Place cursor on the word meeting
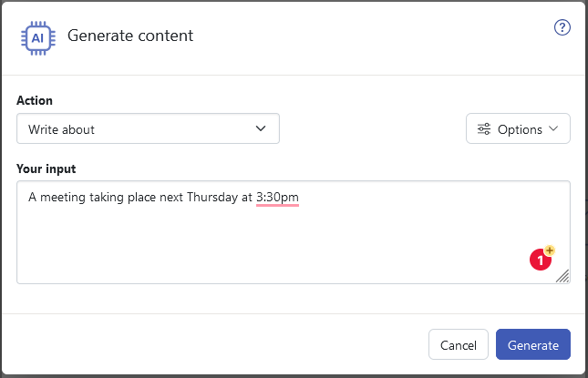The height and width of the screenshot is (378, 588). [x=63, y=197]
